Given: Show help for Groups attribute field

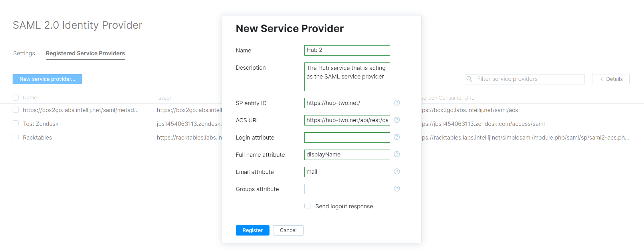Looking at the screenshot, I should [x=397, y=189].
